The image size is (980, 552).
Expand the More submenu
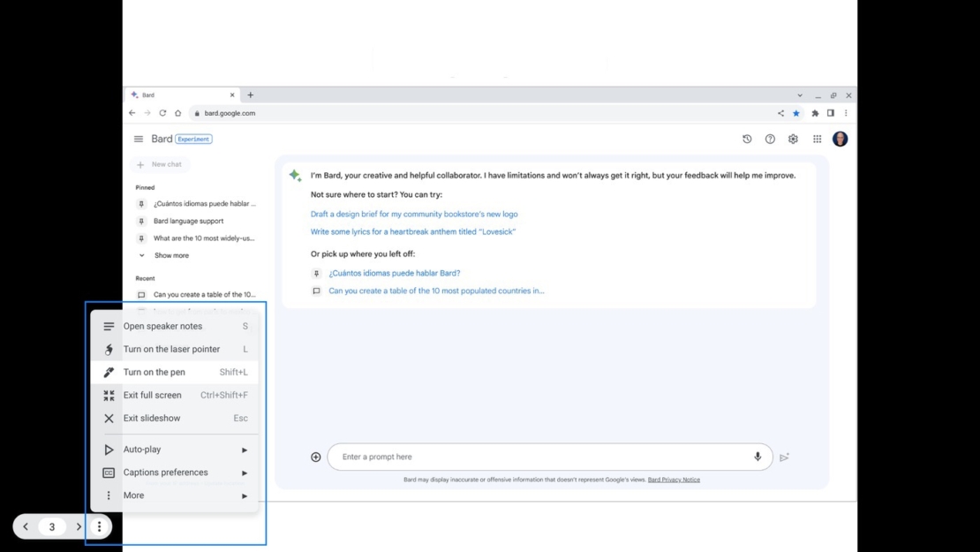(174, 495)
